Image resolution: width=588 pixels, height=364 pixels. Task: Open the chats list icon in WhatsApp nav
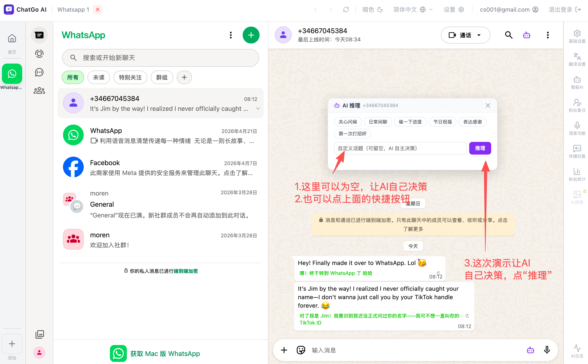pos(39,35)
